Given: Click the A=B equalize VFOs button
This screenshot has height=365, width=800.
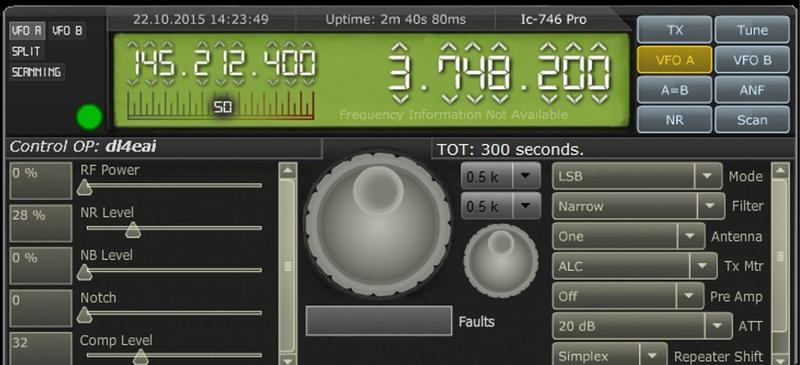Looking at the screenshot, I should pos(674,90).
